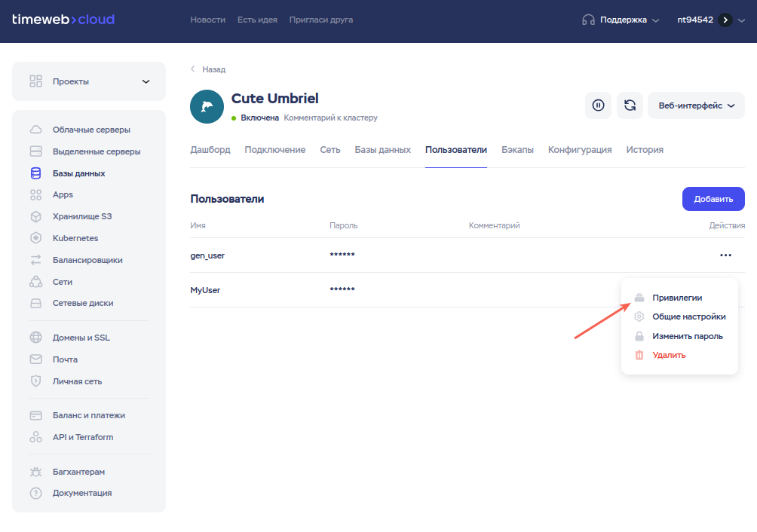
Task: Open Документация in sidebar
Action: pos(82,493)
